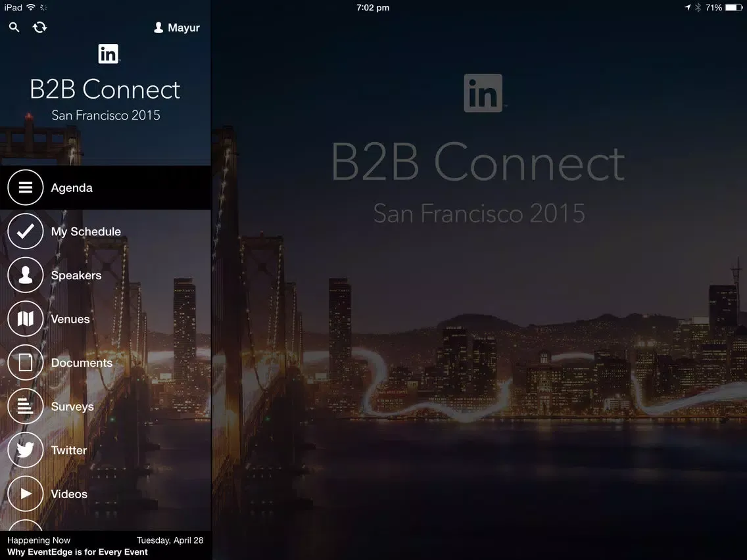Open the Mayur user profile
This screenshot has width=747, height=560.
click(177, 28)
